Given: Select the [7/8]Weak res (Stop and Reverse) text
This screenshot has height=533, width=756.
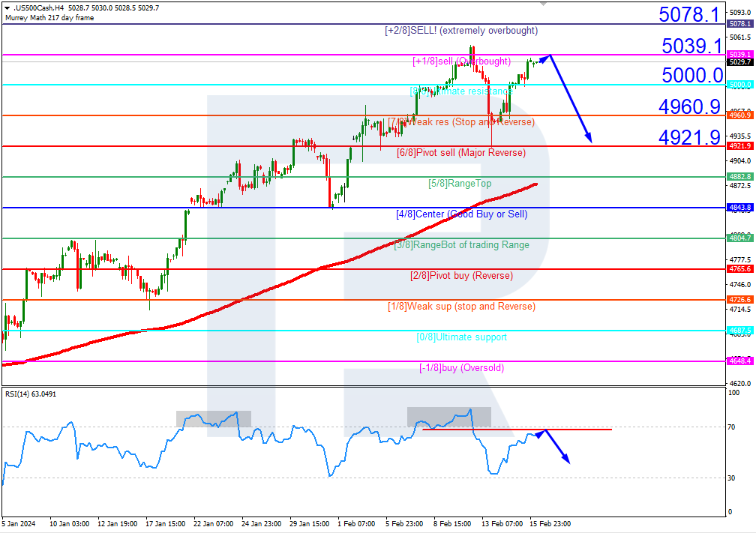Looking at the screenshot, I should [x=463, y=121].
